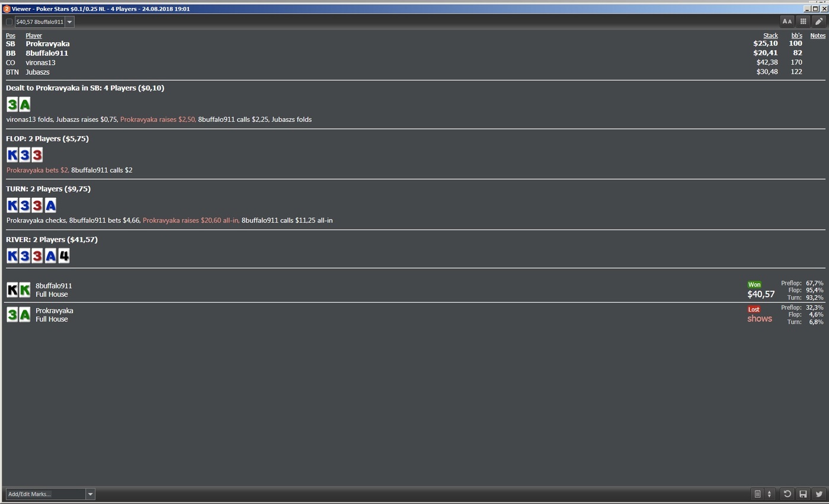The width and height of the screenshot is (829, 504).
Task: Click the 3A showdown cards of Prokravyaka
Action: (18, 315)
